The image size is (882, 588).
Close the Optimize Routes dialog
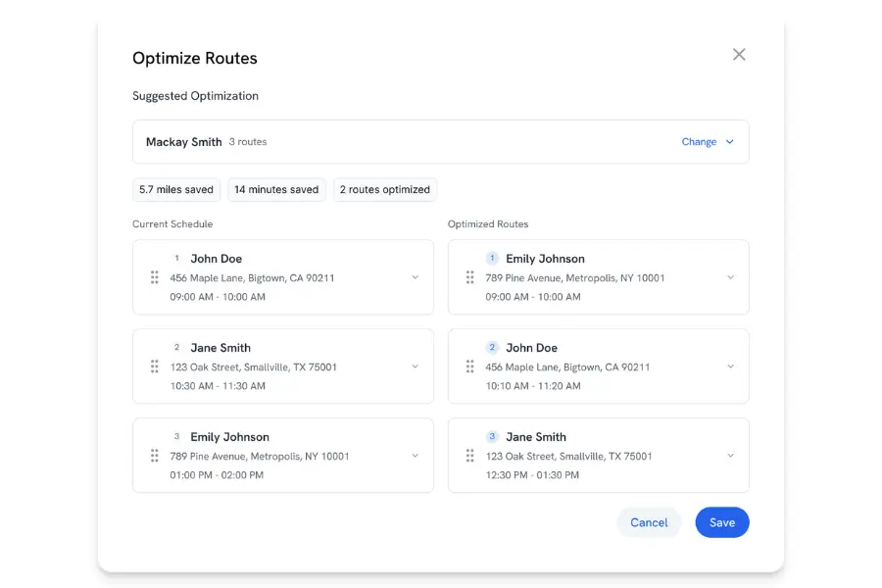point(739,55)
